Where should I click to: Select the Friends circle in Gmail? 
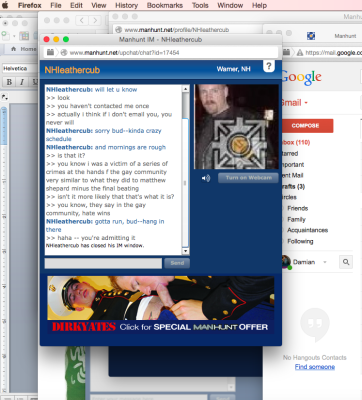pyautogui.click(x=298, y=208)
